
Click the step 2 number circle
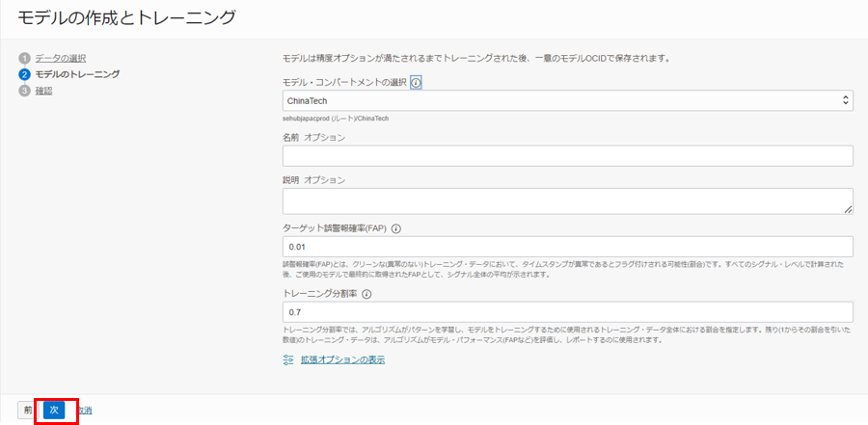[24, 74]
